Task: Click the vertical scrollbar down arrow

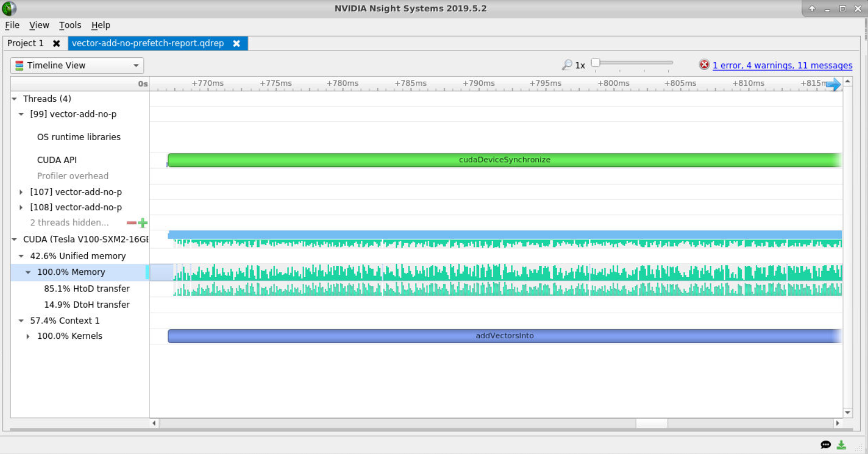Action: pyautogui.click(x=847, y=412)
